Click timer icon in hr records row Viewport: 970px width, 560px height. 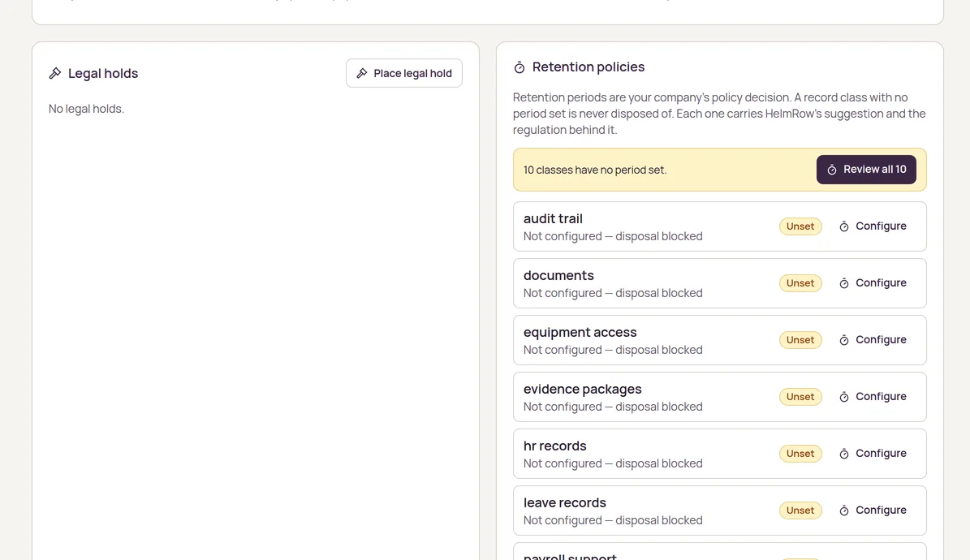[x=844, y=454]
